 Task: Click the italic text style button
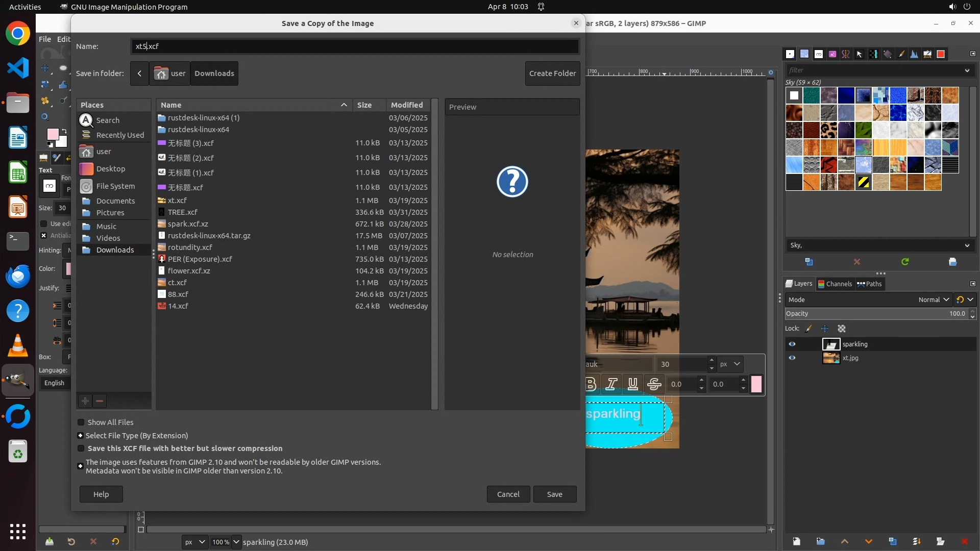(611, 384)
